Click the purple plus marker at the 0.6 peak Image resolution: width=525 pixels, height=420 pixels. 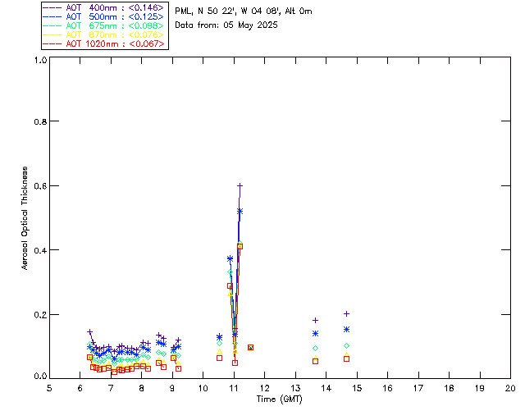coord(240,185)
